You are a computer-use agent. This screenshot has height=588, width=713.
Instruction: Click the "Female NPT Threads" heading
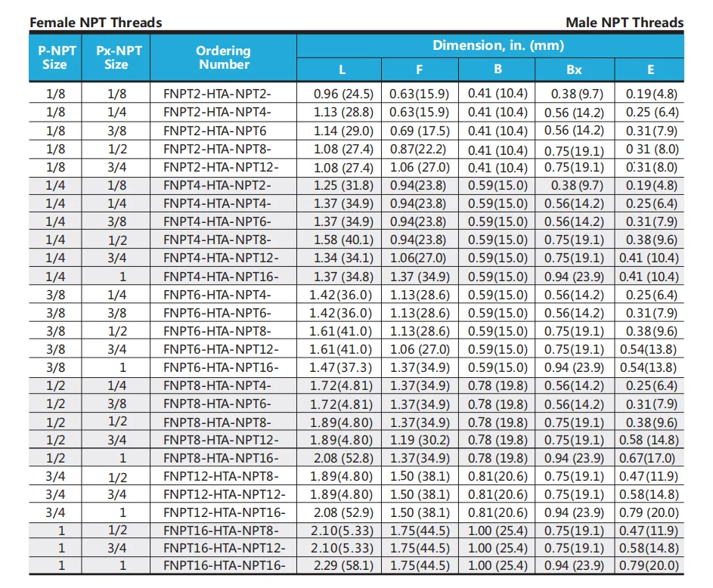pos(95,22)
